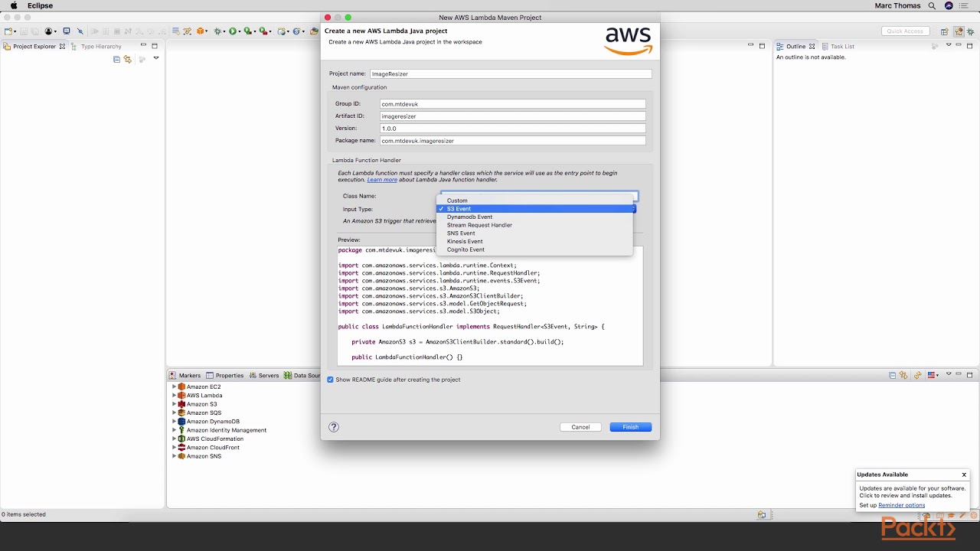This screenshot has height=551, width=980.
Task: Maximize the Outline panel
Action: [969, 46]
